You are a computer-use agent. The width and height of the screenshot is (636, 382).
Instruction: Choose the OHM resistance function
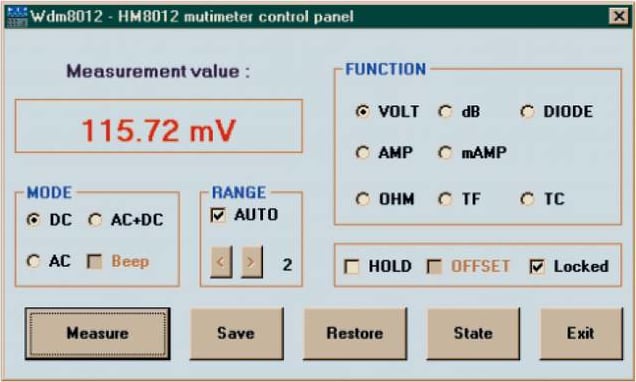[x=362, y=199]
